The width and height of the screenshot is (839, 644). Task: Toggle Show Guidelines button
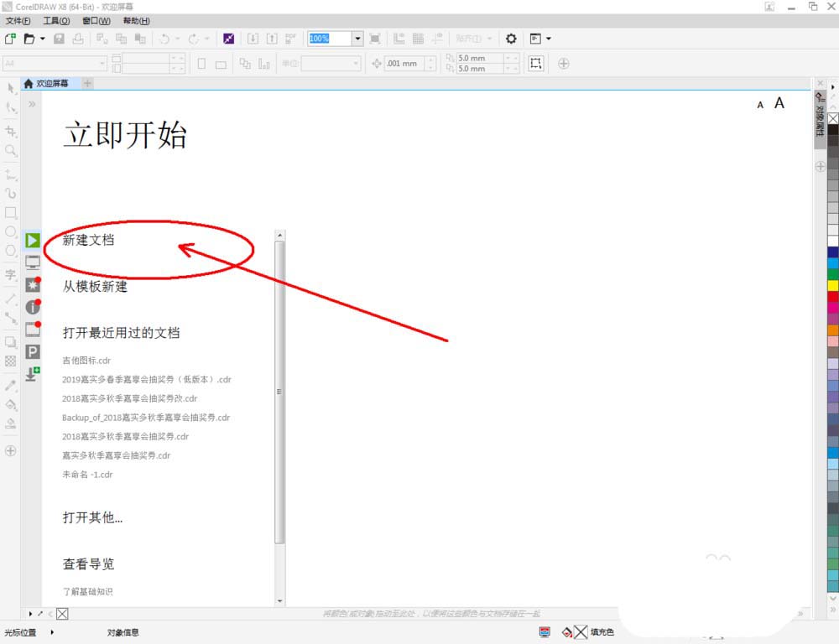[x=438, y=39]
